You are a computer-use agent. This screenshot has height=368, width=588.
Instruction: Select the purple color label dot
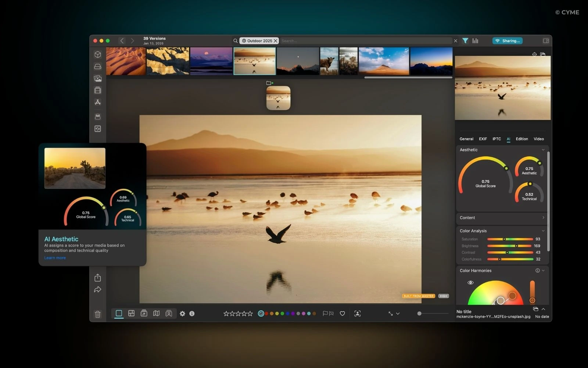click(x=293, y=314)
